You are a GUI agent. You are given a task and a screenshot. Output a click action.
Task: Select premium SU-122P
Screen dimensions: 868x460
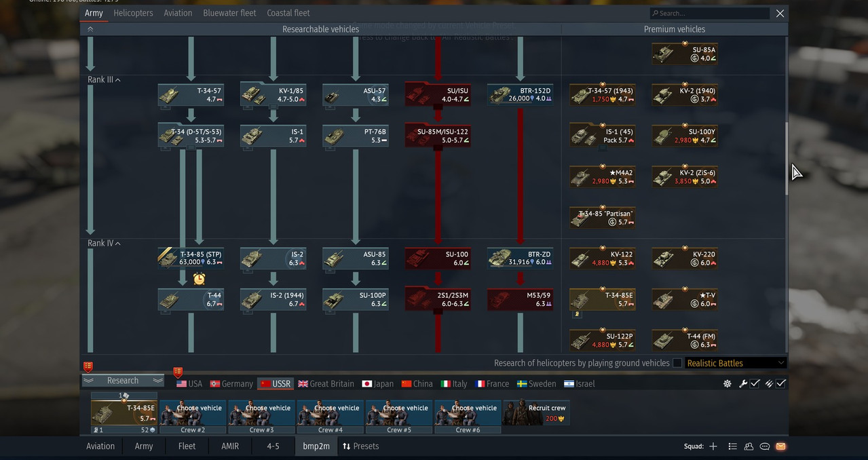pos(603,340)
